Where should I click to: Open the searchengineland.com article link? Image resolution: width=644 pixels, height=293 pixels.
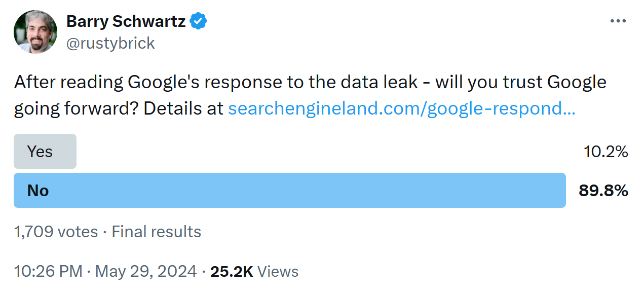[401, 109]
